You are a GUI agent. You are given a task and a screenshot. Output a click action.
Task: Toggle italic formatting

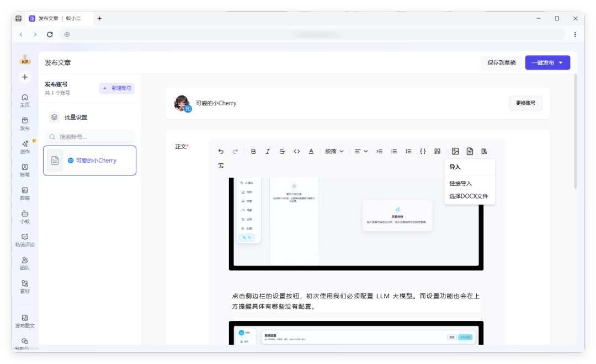268,151
